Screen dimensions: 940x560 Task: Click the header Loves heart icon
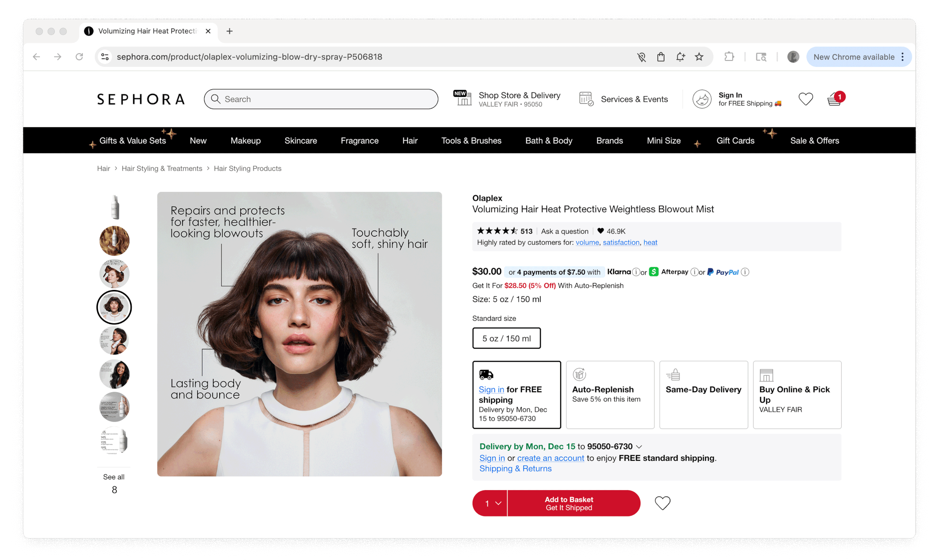pos(805,99)
